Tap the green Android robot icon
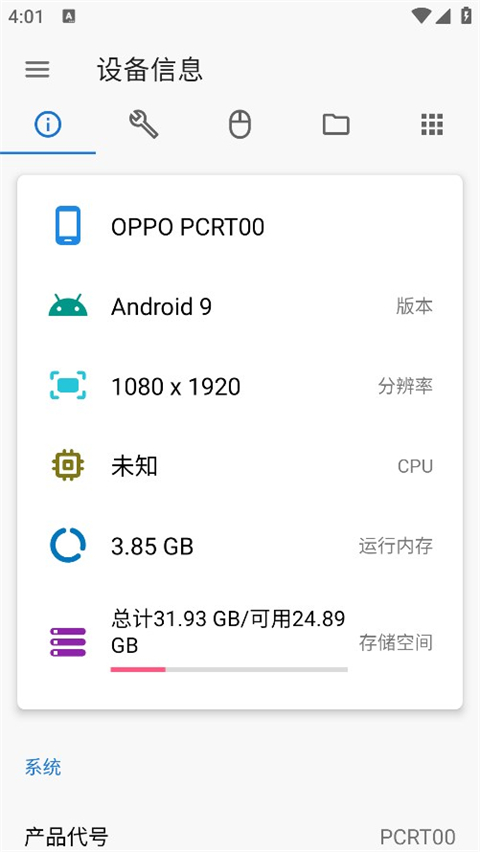The image size is (480, 852). click(x=68, y=306)
